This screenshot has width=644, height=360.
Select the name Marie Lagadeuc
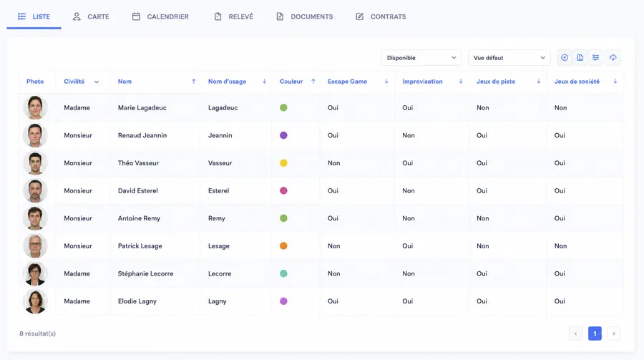[142, 107]
